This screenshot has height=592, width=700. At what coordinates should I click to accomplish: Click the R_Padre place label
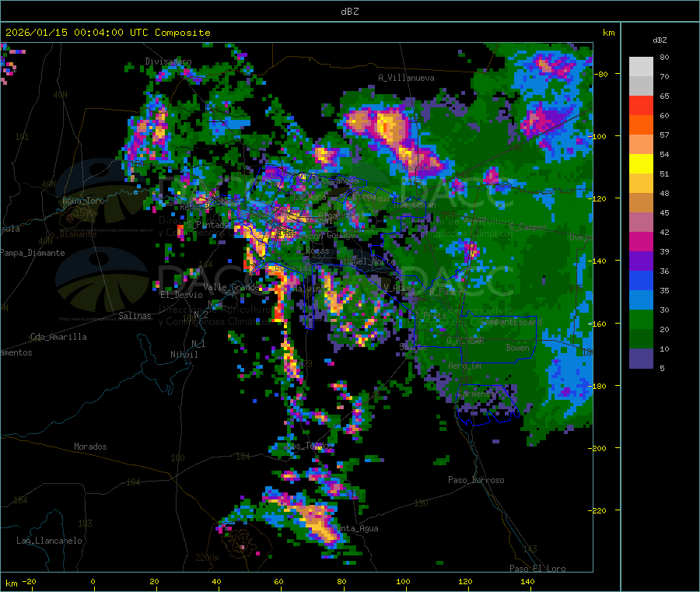(x=446, y=292)
